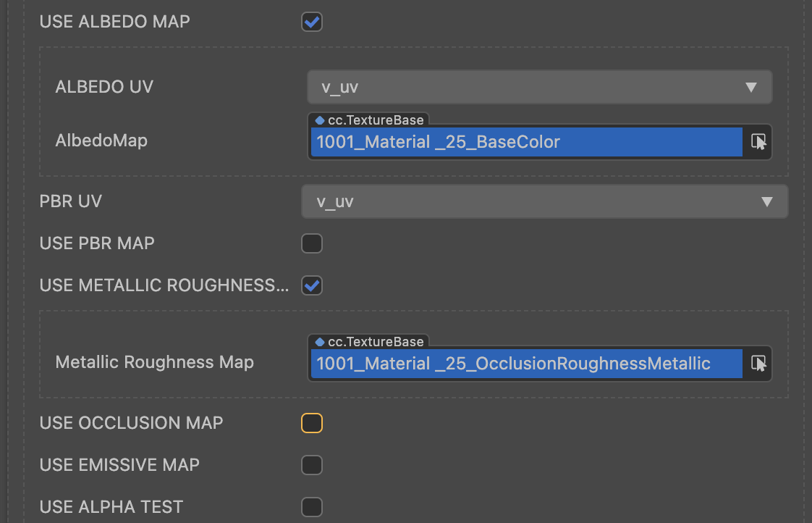Select the 1001_Material _25_BaseColor texture field
This screenshot has width=812, height=523.
point(526,142)
